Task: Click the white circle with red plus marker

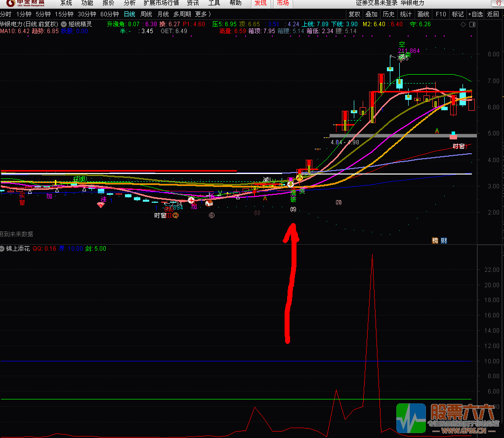Action: 191,200
